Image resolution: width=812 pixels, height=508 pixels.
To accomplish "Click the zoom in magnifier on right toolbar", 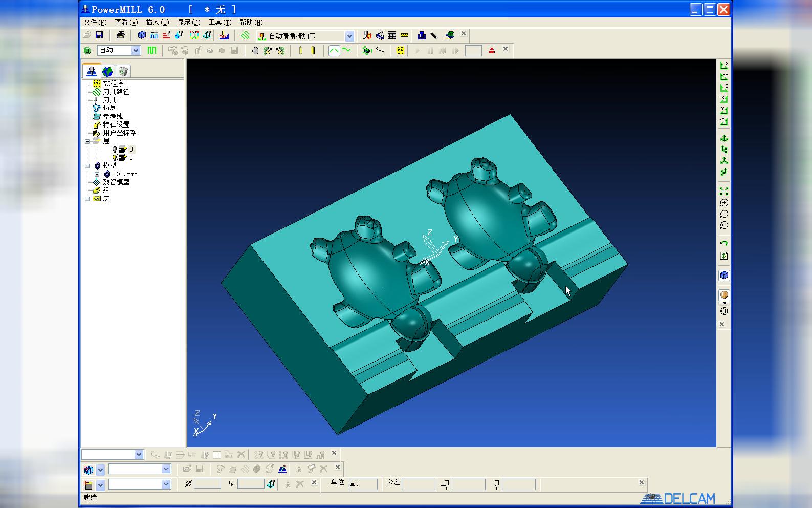I will coord(724,203).
